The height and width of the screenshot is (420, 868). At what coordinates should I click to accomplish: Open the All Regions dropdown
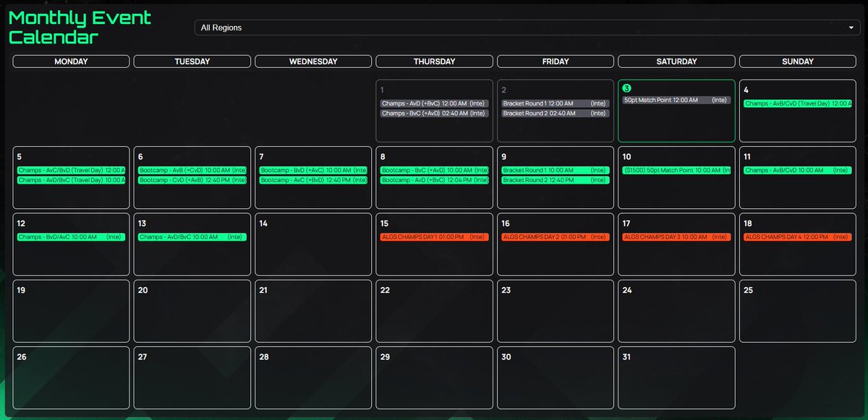[x=527, y=27]
